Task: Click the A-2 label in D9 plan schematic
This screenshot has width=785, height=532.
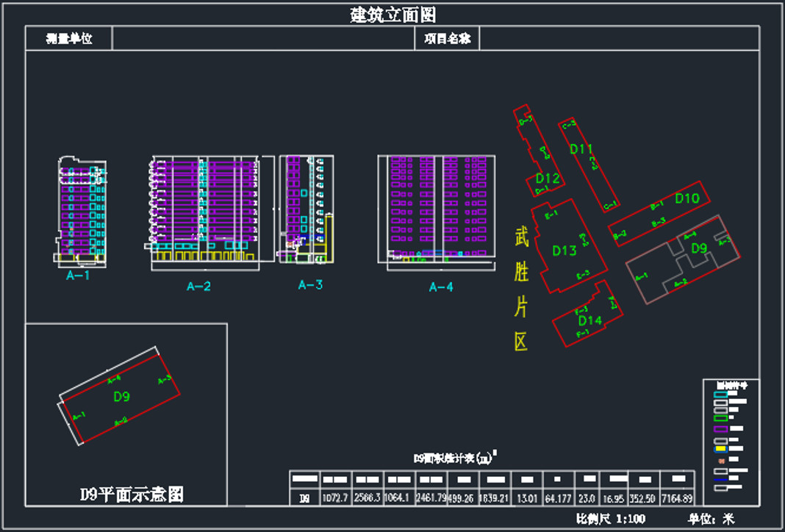Action: coord(121,421)
